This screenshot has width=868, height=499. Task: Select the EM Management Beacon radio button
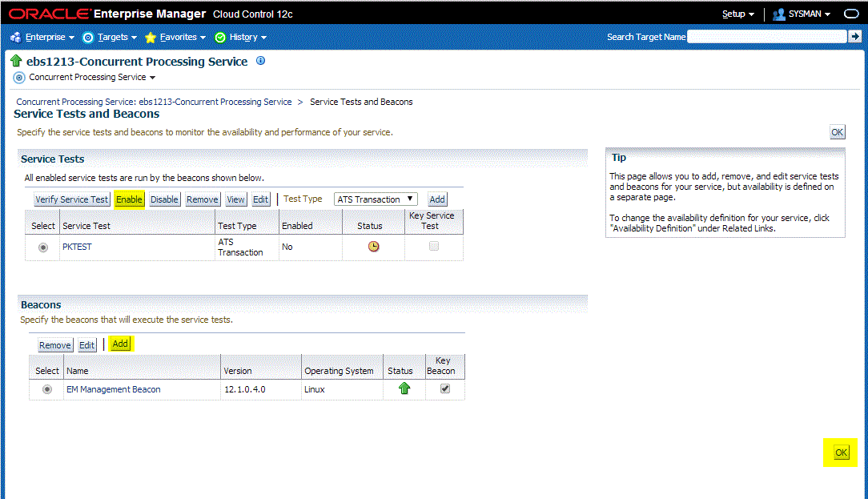(47, 389)
